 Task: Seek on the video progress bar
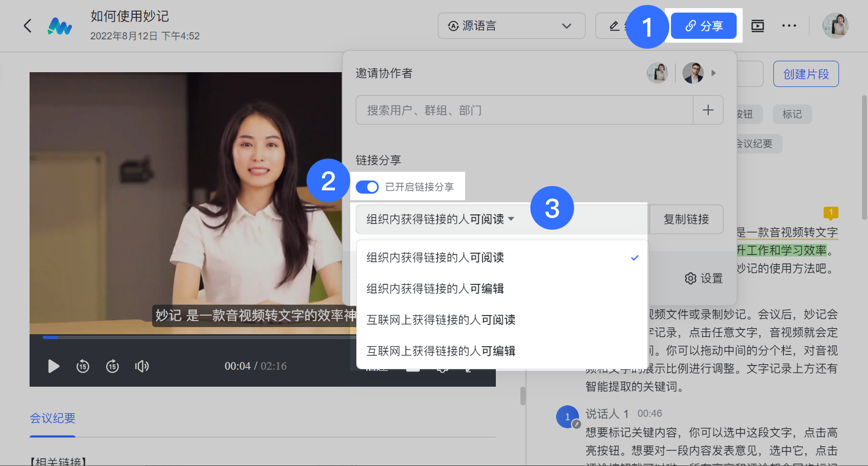click(x=199, y=337)
